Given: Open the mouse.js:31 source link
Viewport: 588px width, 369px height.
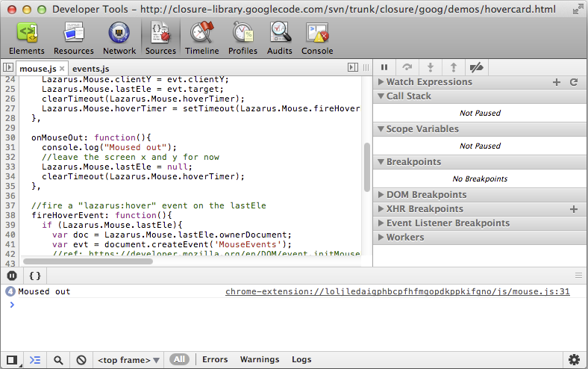Looking at the screenshot, I should [x=397, y=291].
